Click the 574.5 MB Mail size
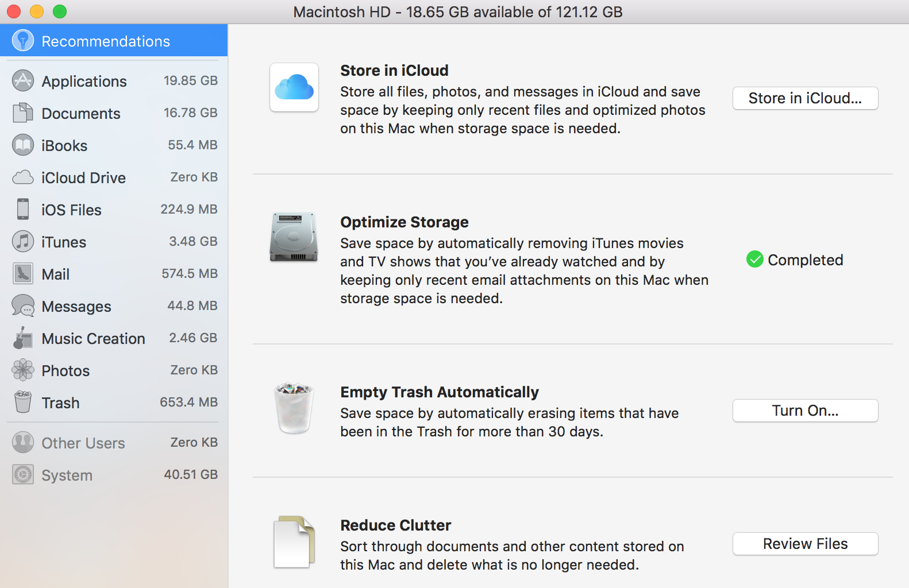Image resolution: width=909 pixels, height=588 pixels. point(190,273)
